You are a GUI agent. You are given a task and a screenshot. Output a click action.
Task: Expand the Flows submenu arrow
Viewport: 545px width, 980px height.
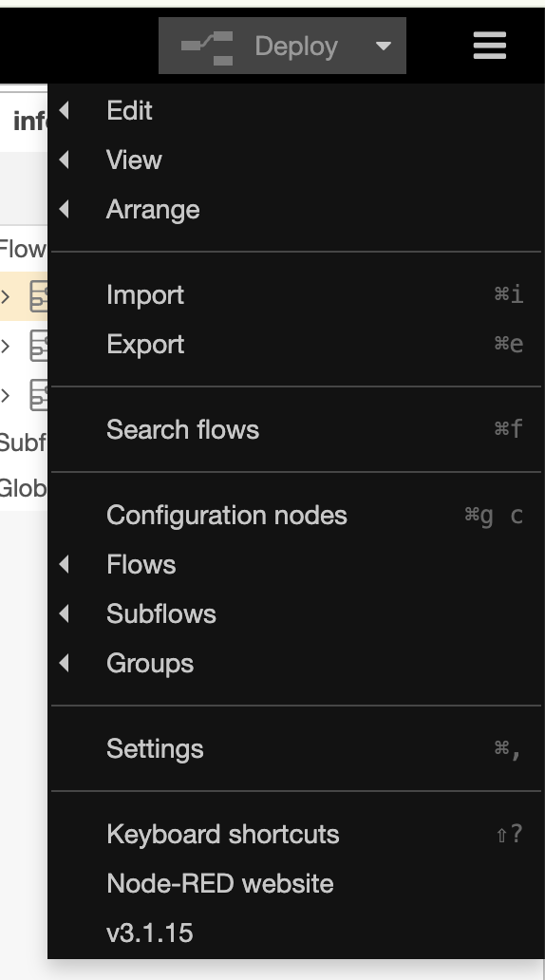64,564
